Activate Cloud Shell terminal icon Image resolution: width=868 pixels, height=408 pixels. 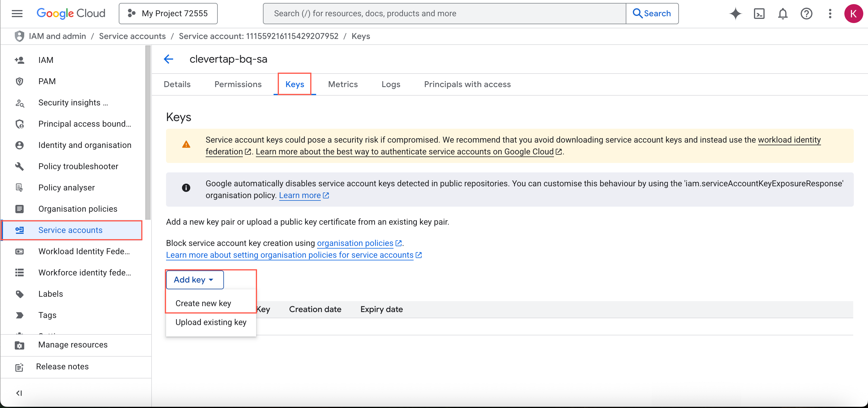tap(759, 14)
